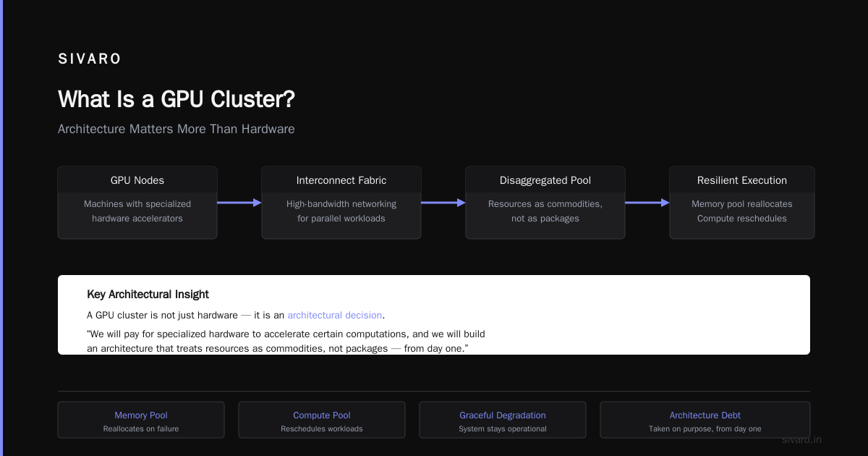Viewport: 868px width, 456px height.
Task: Click 'What Is a GPU Cluster?' title
Action: 176,99
